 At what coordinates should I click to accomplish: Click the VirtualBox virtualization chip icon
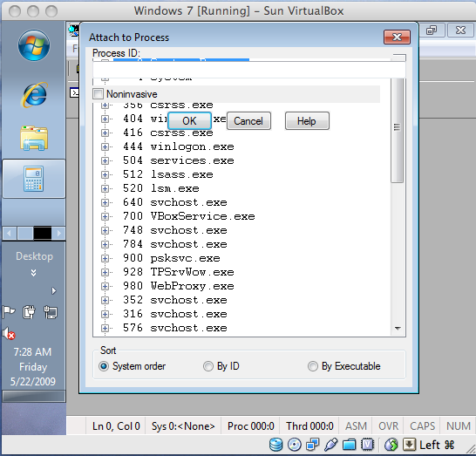(367, 445)
